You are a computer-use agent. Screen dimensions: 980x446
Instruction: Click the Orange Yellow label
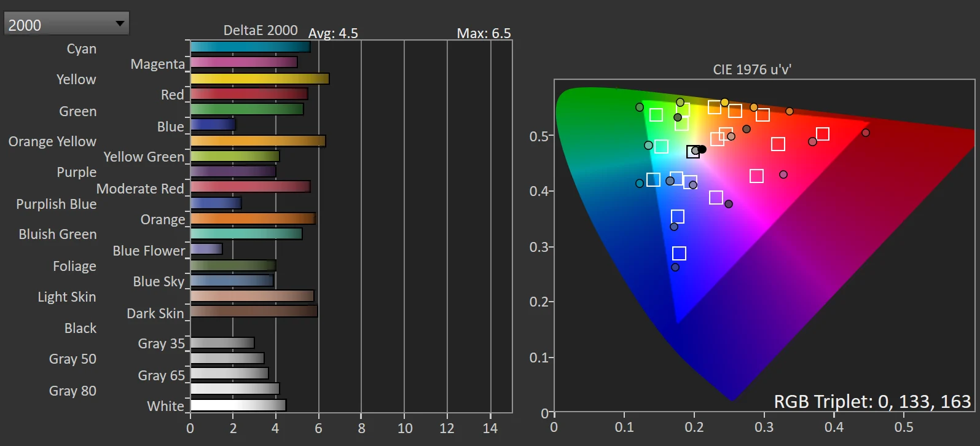click(x=52, y=141)
